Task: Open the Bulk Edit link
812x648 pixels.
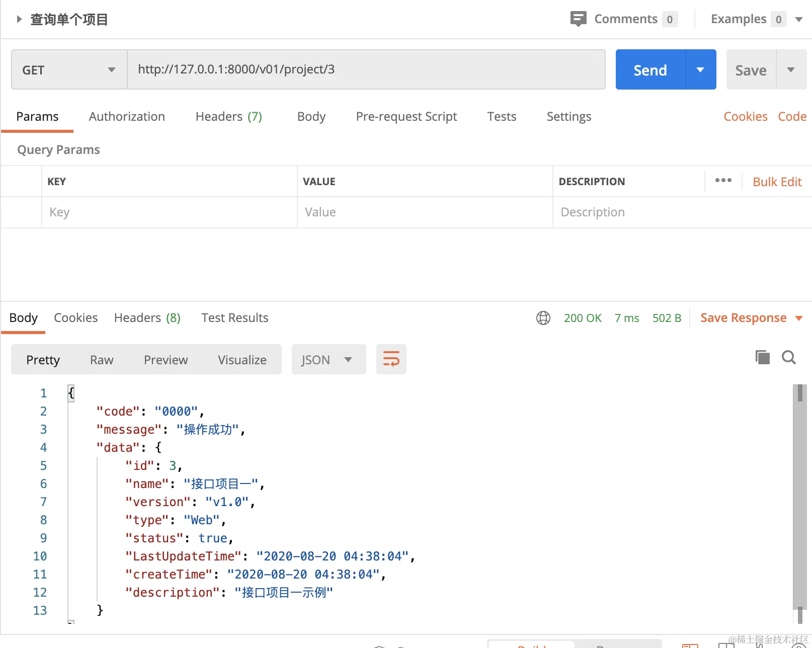Action: (x=777, y=182)
